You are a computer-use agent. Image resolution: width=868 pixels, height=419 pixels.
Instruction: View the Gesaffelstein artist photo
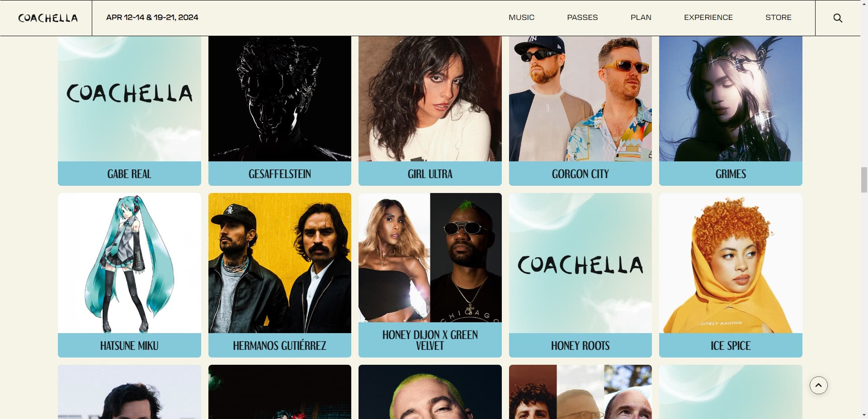(279, 99)
